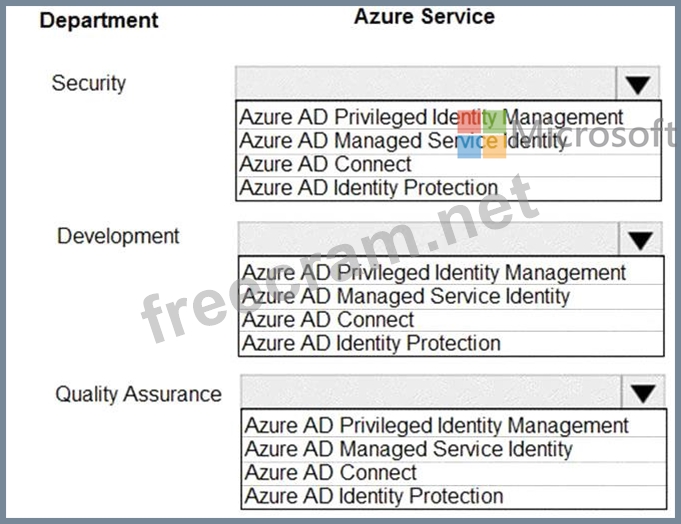Click the Microsoft four-square logo

point(482,133)
